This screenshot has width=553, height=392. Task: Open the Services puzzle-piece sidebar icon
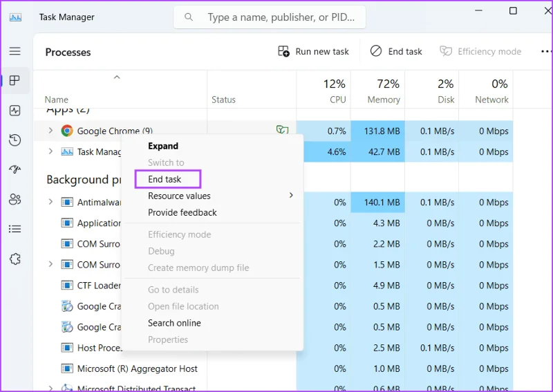(15, 259)
